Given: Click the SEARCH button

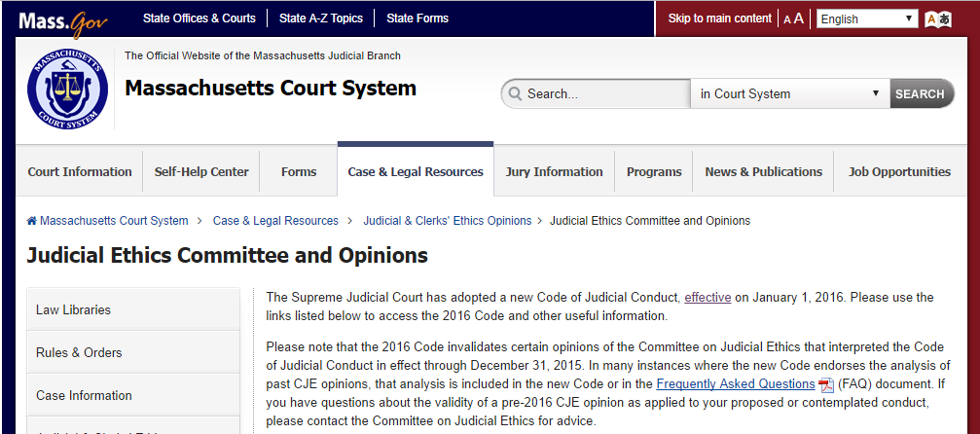Looking at the screenshot, I should (922, 93).
